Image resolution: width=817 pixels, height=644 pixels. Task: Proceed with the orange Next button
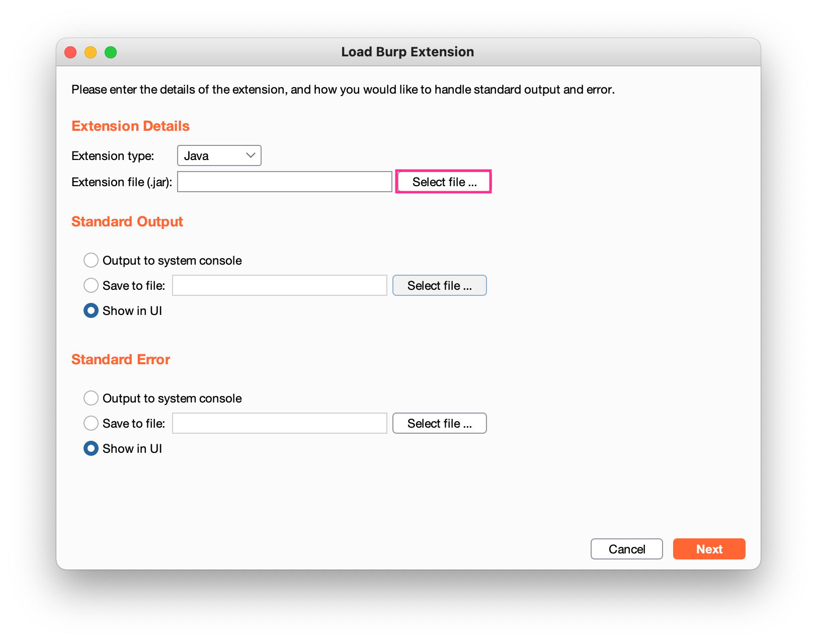[x=709, y=549]
